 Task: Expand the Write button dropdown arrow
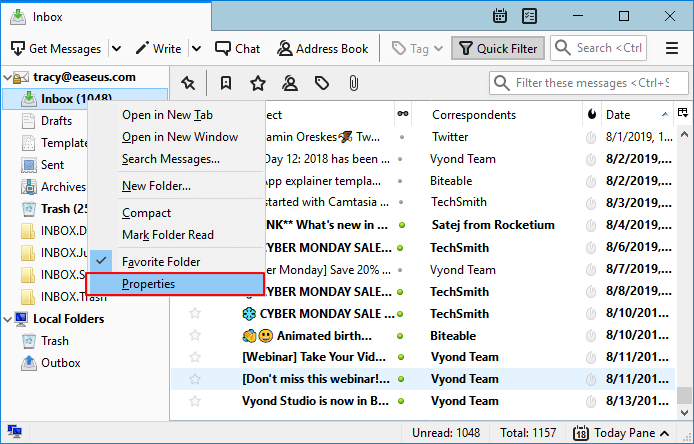click(196, 48)
